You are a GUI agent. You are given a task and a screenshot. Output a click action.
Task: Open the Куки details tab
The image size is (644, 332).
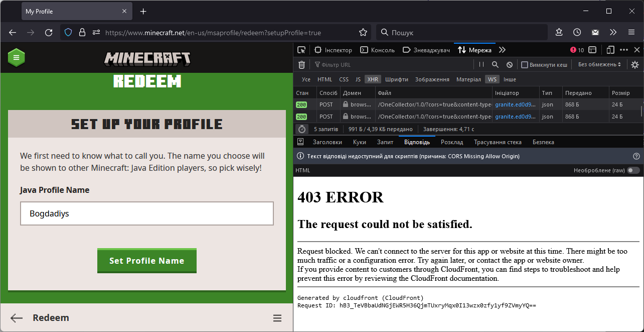coord(360,142)
